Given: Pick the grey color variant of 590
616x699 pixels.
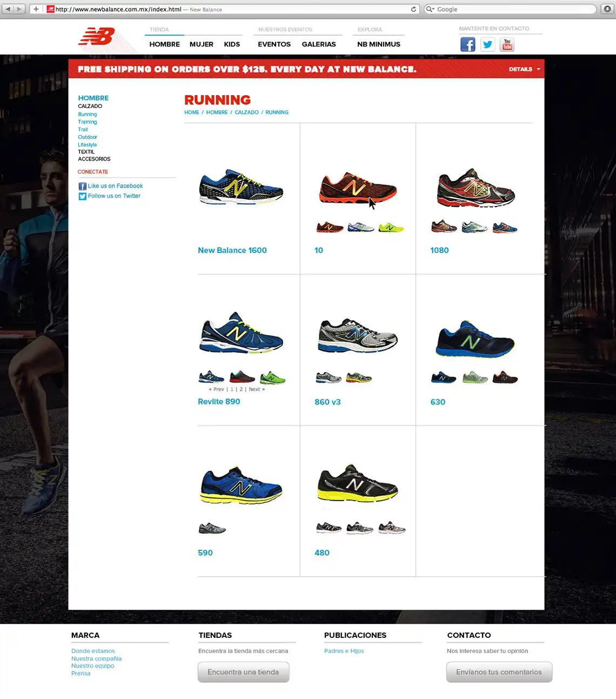Looking at the screenshot, I should click(212, 528).
